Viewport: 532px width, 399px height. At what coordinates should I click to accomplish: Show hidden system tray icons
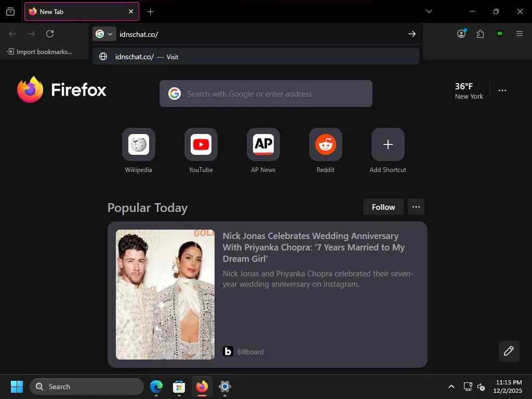tap(451, 387)
